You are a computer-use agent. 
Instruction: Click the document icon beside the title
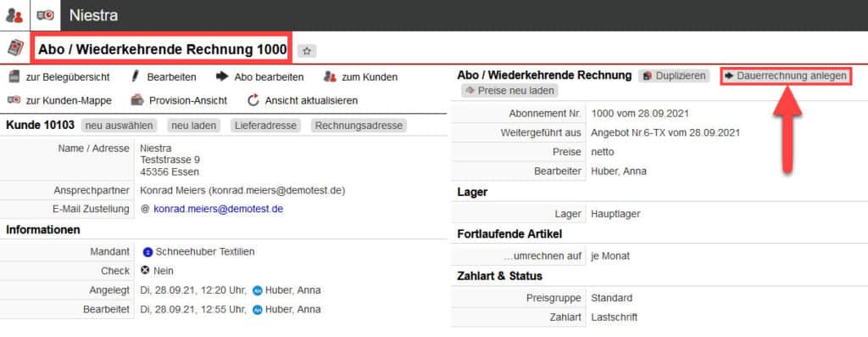pos(15,48)
